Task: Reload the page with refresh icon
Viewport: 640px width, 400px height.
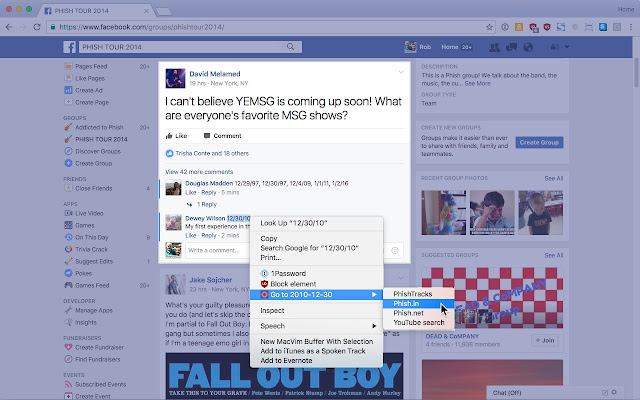Action: tap(37, 27)
